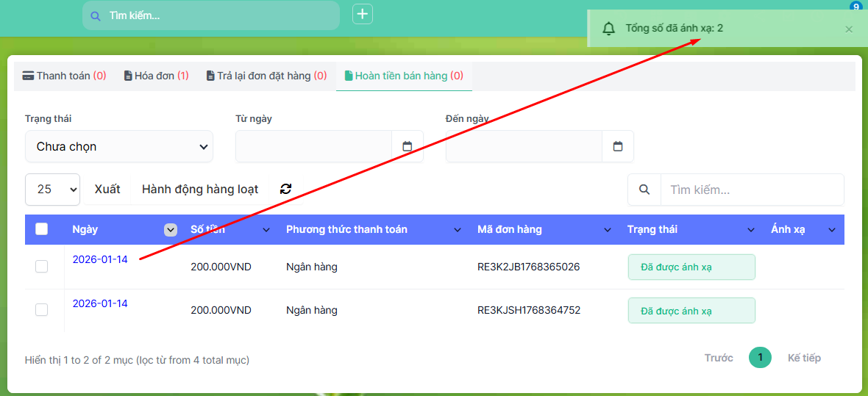
Task: Click the top search bar magnifier icon
Action: pyautogui.click(x=95, y=15)
